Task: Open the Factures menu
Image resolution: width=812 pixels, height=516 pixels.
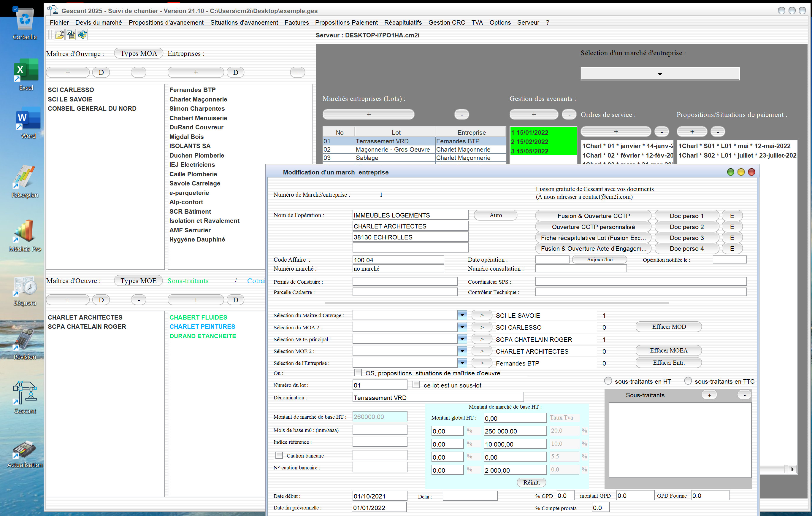Action: point(296,22)
